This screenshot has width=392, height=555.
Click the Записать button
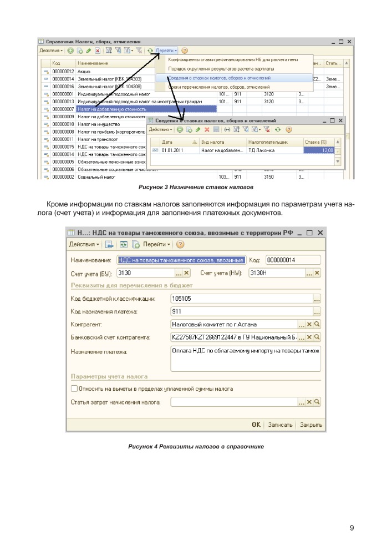(x=280, y=425)
